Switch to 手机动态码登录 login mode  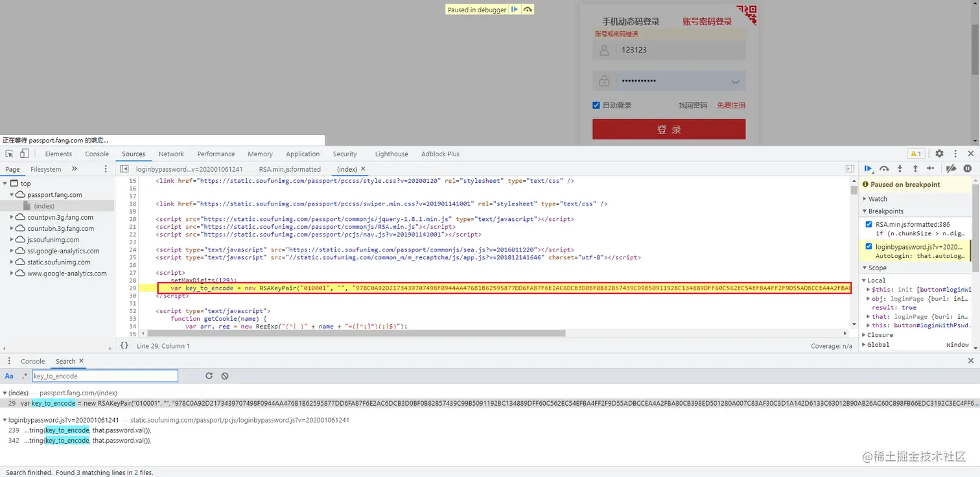tap(631, 21)
